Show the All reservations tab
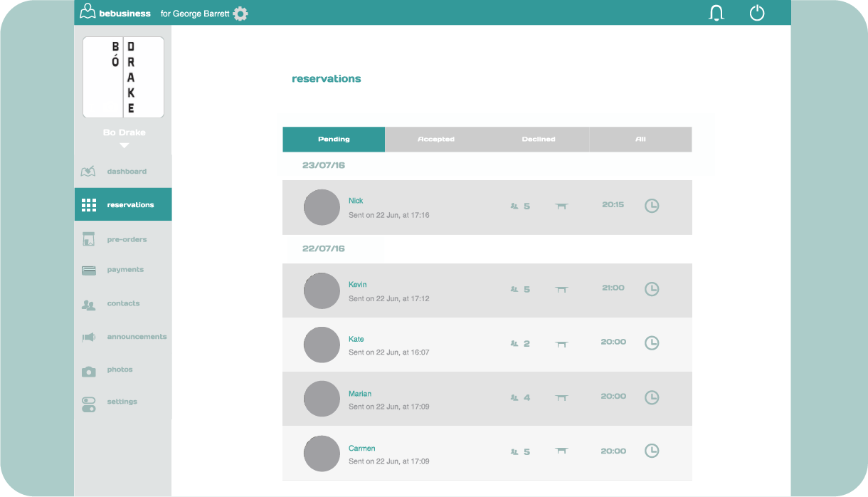 (x=640, y=140)
